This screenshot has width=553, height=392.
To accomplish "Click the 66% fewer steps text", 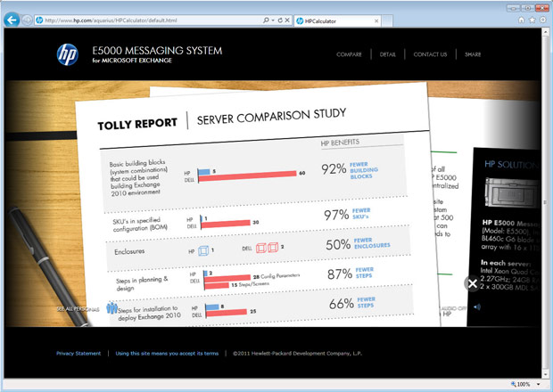I will (x=352, y=303).
